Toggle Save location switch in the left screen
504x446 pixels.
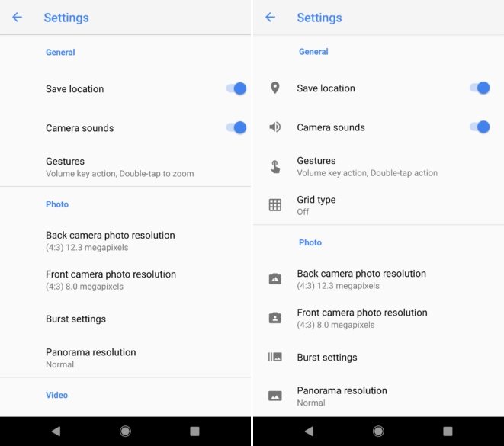(x=236, y=89)
